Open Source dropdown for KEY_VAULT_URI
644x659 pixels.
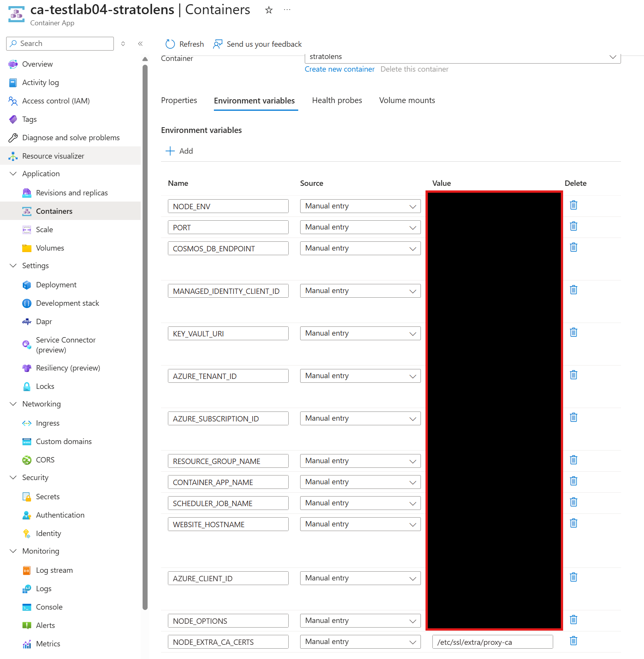tap(360, 333)
